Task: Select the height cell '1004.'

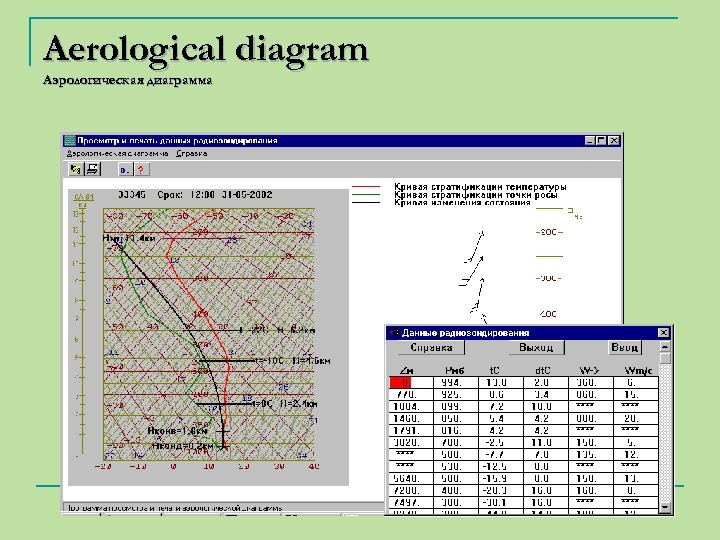Action: click(x=411, y=406)
